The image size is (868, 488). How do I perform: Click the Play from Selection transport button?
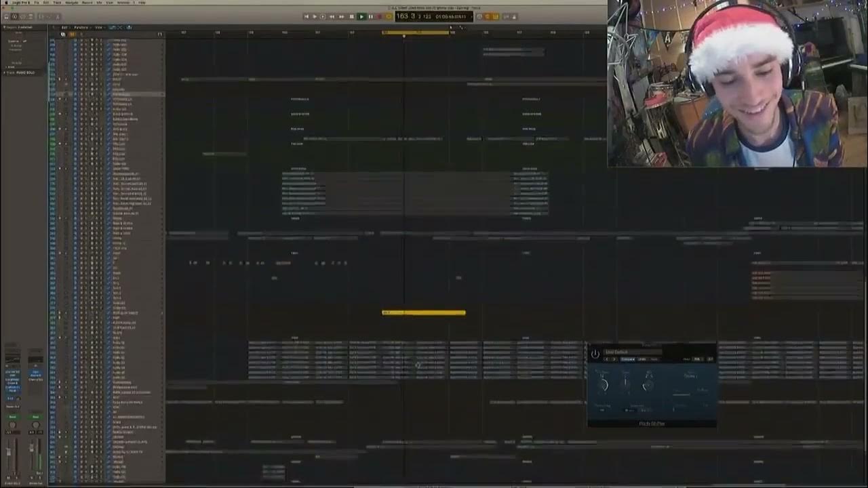pos(323,16)
